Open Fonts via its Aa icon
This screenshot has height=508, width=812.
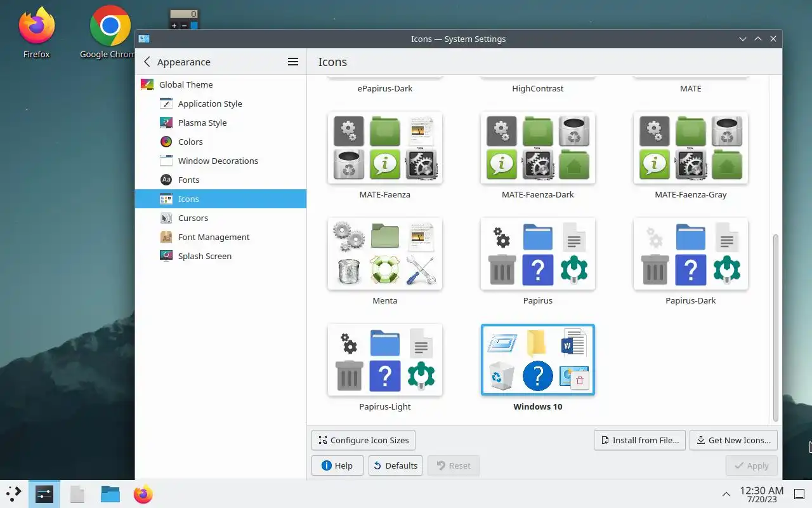click(166, 180)
